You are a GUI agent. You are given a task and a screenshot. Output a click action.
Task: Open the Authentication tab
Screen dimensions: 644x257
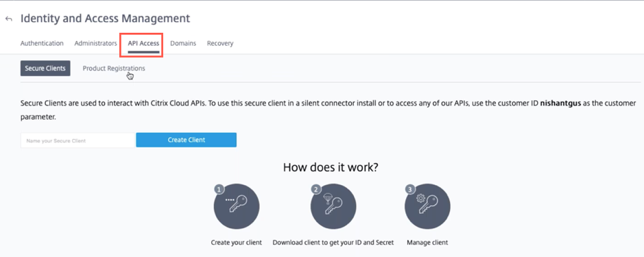pyautogui.click(x=42, y=43)
